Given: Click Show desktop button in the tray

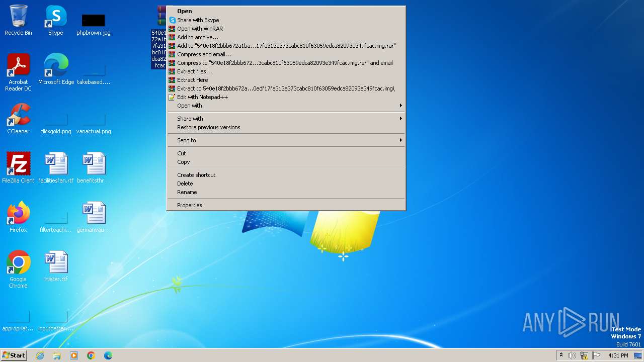Looking at the screenshot, I should tap(638, 355).
